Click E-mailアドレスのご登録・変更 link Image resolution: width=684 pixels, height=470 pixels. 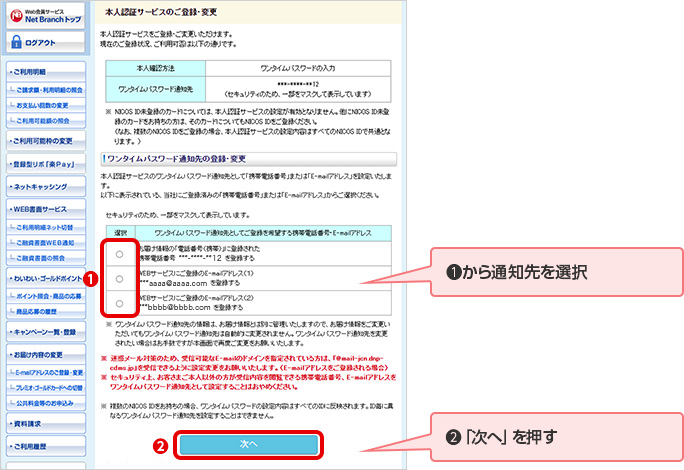52,372
